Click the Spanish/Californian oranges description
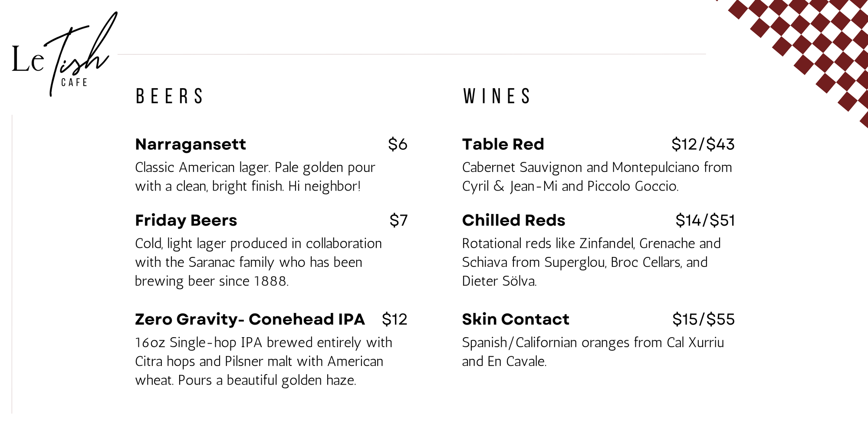 tap(593, 352)
